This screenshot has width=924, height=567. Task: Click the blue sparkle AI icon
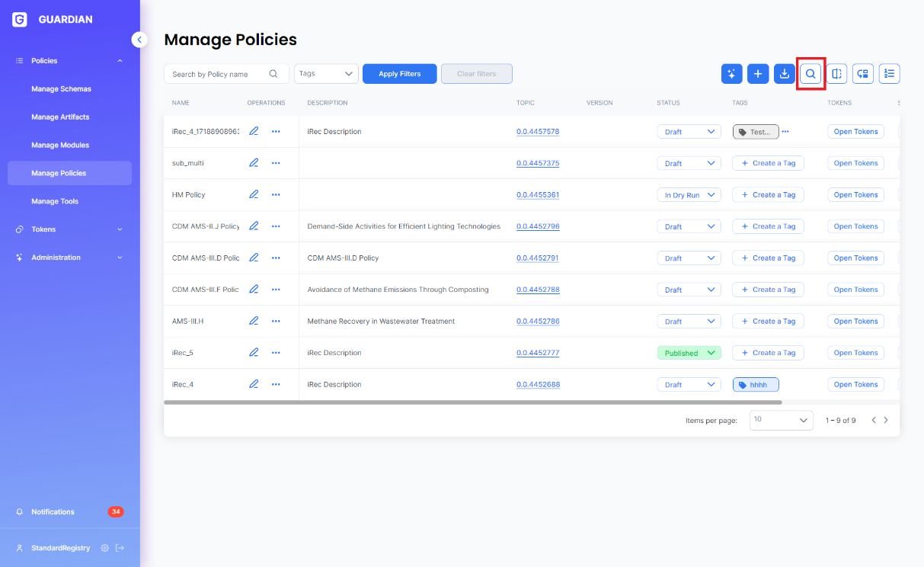pyautogui.click(x=731, y=73)
